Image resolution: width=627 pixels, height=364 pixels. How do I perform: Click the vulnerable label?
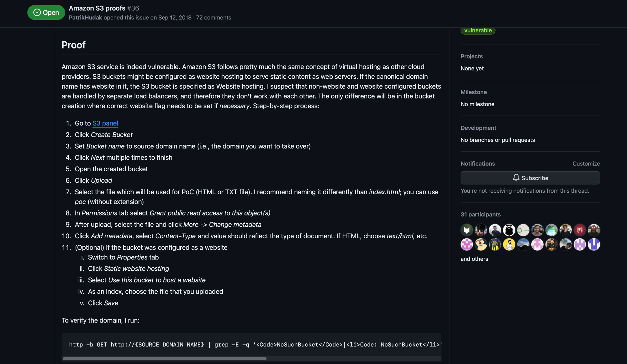478,30
